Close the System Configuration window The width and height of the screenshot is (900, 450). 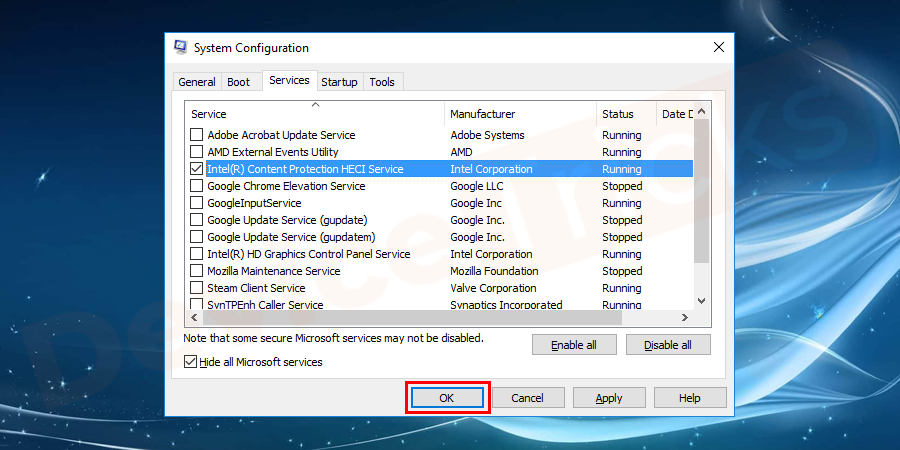tap(718, 48)
